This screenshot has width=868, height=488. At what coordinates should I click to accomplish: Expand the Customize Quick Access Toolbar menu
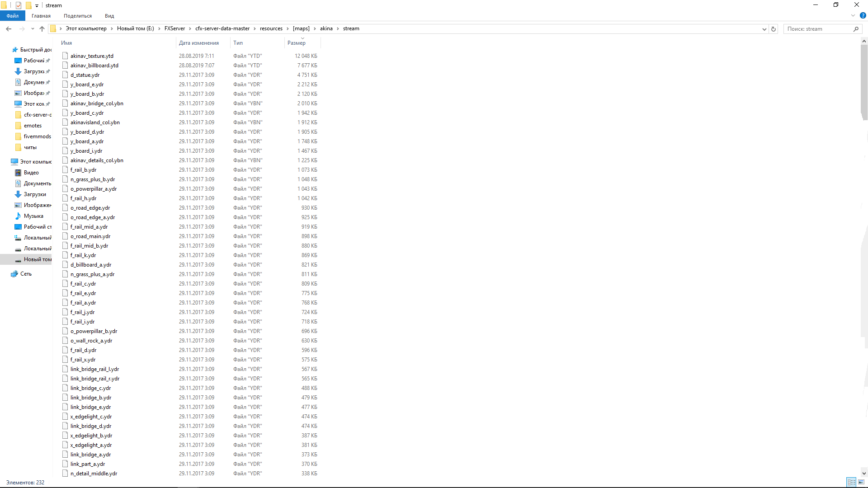point(37,5)
